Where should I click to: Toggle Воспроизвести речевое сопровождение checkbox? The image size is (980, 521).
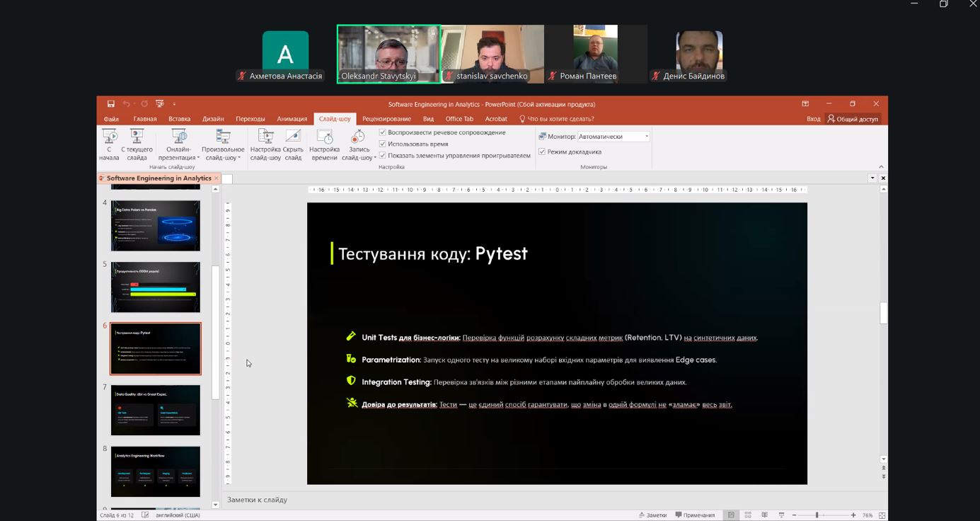(x=383, y=132)
